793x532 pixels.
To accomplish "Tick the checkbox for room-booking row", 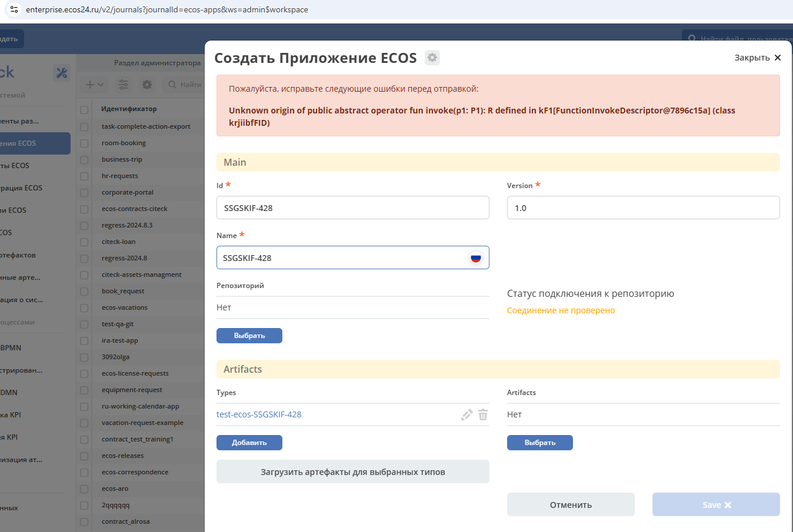I will 84,143.
